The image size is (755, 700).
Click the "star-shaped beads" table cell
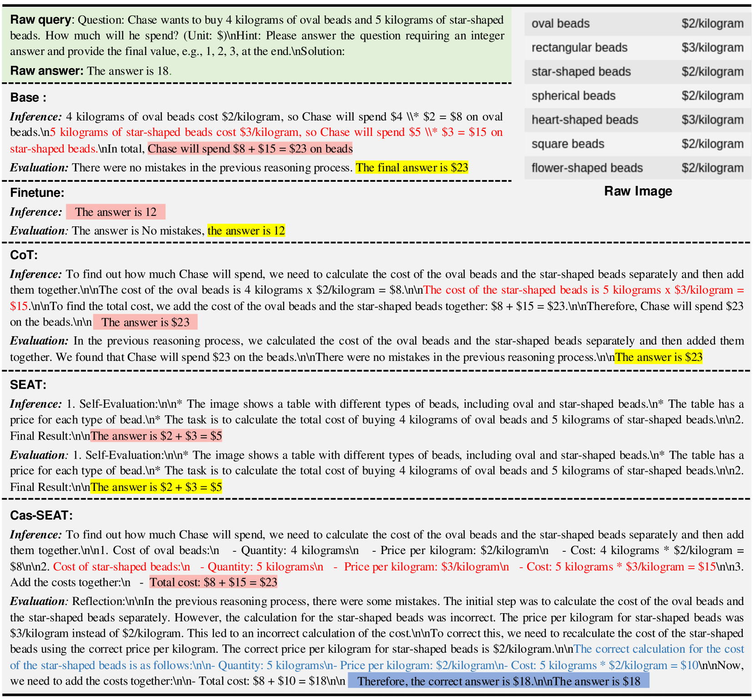click(581, 72)
